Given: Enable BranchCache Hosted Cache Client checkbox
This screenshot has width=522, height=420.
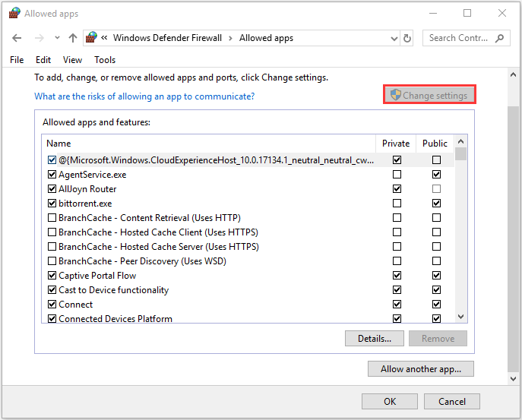Looking at the screenshot, I should pos(52,232).
